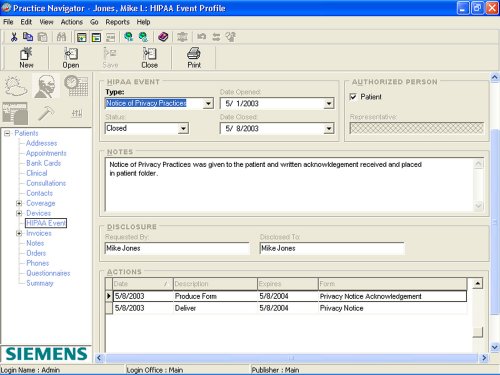Image resolution: width=500 pixels, height=375 pixels.
Task: Open the sun and cloud navigation icon
Action: point(15,86)
